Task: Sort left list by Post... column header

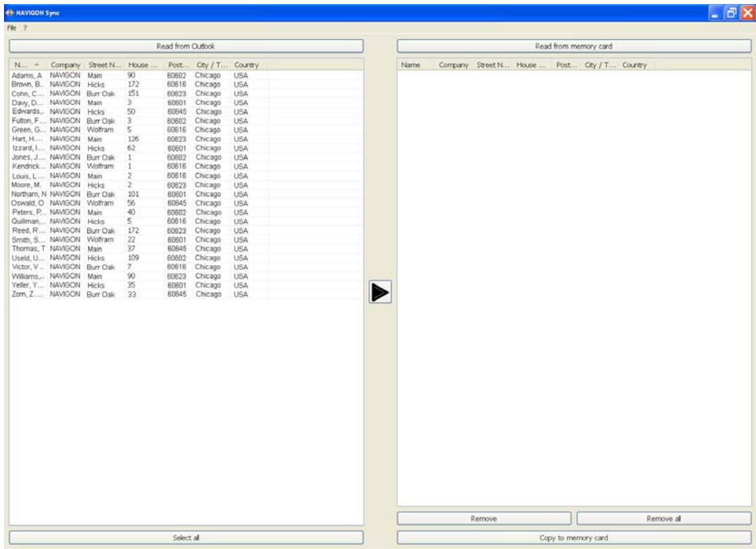Action: point(178,65)
